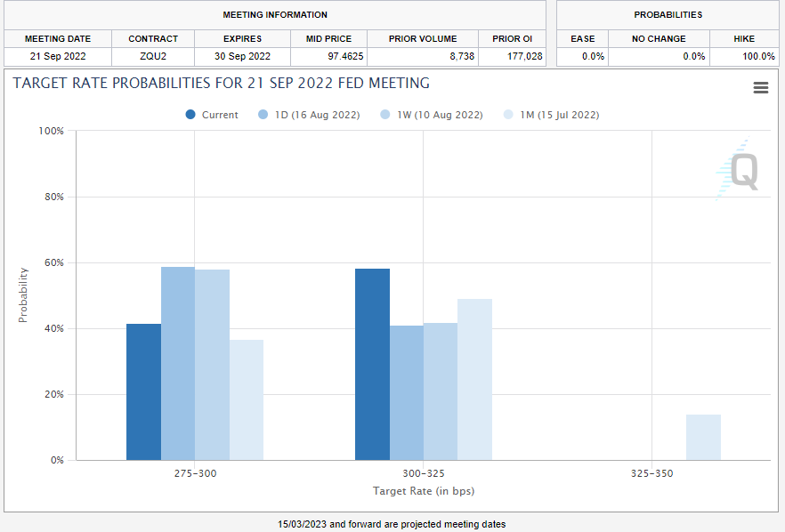This screenshot has height=532, width=785.
Task: Toggle the 1W (10 Aug 2022) legend series
Action: click(432, 115)
